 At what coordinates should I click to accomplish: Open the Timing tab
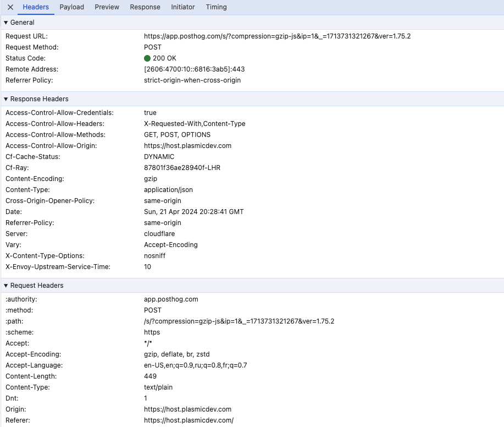(216, 7)
